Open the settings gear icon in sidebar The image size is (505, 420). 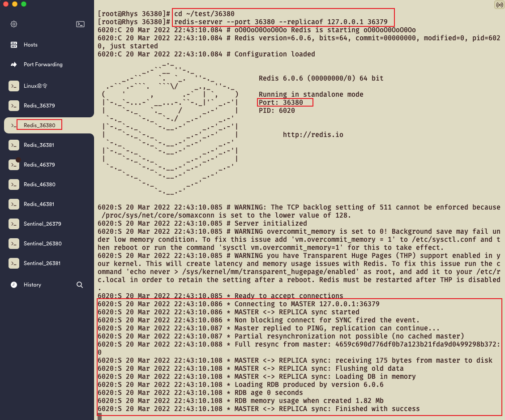click(x=13, y=24)
